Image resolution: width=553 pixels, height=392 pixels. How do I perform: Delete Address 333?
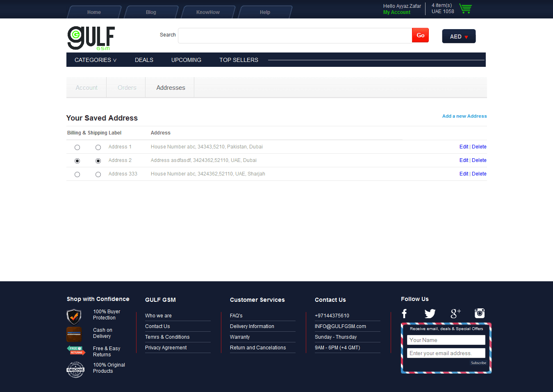479,174
